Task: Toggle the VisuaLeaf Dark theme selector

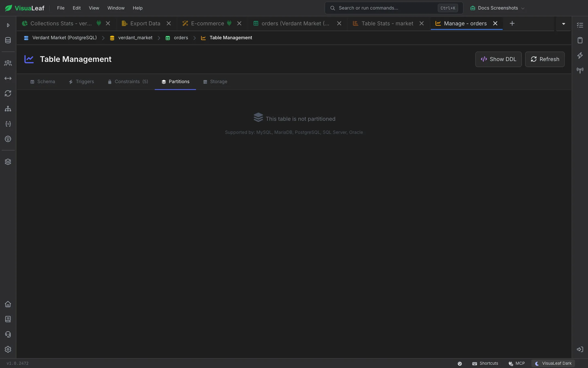Action: 553,363
